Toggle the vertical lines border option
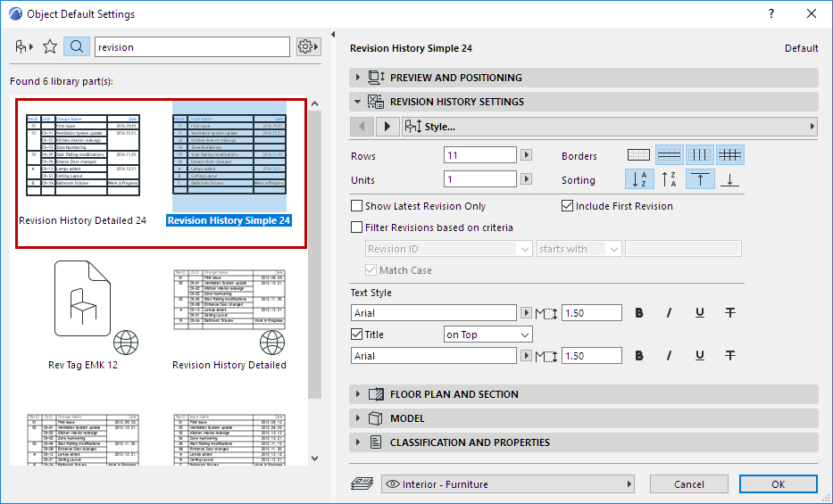The width and height of the screenshot is (833, 504). coord(700,155)
